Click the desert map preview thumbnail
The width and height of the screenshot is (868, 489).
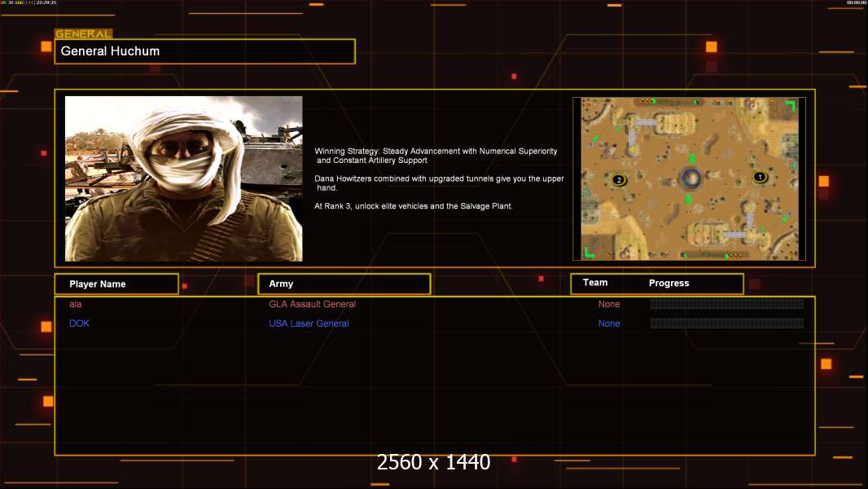(689, 178)
